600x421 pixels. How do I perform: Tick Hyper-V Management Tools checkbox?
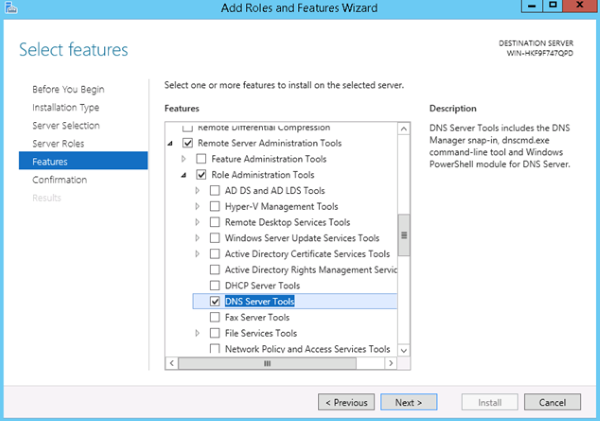tap(215, 207)
